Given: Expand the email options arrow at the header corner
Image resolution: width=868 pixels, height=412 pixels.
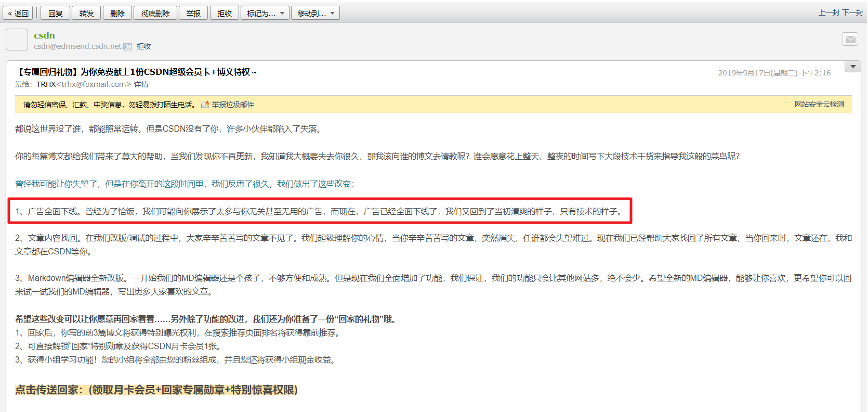Looking at the screenshot, I should [x=853, y=67].
